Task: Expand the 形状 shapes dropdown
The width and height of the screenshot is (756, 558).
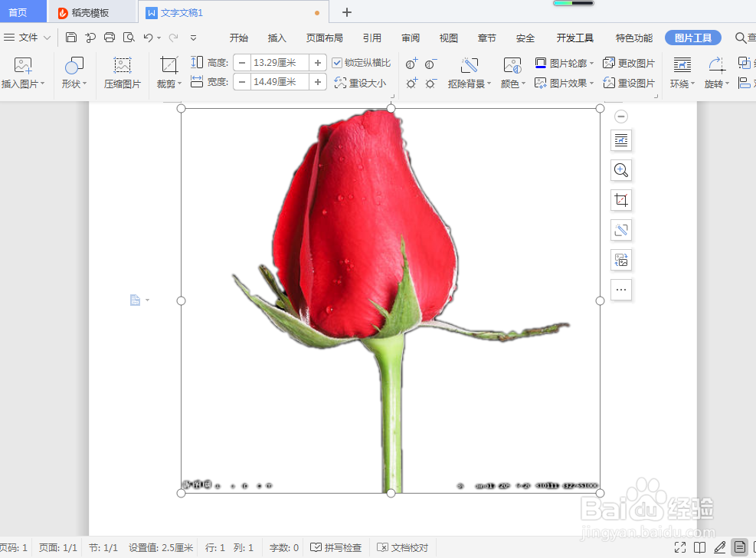Action: (74, 73)
